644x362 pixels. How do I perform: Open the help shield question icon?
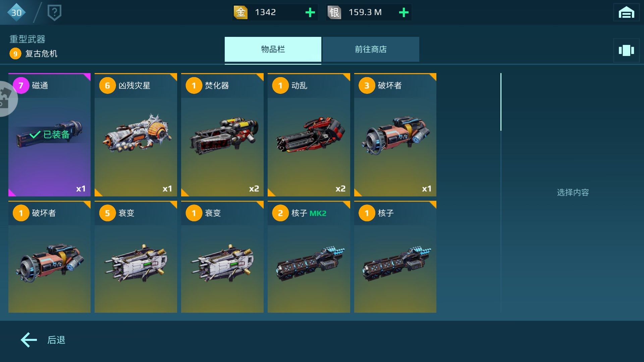[x=54, y=13]
